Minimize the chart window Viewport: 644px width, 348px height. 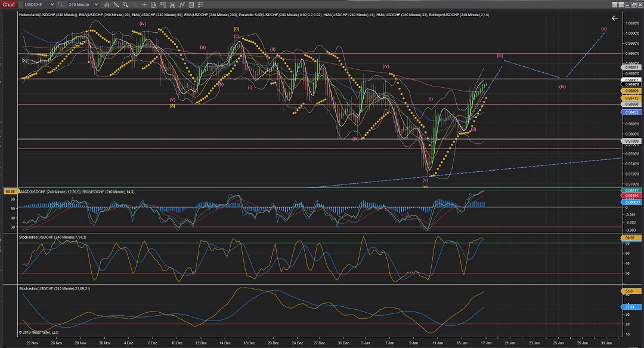click(x=627, y=5)
